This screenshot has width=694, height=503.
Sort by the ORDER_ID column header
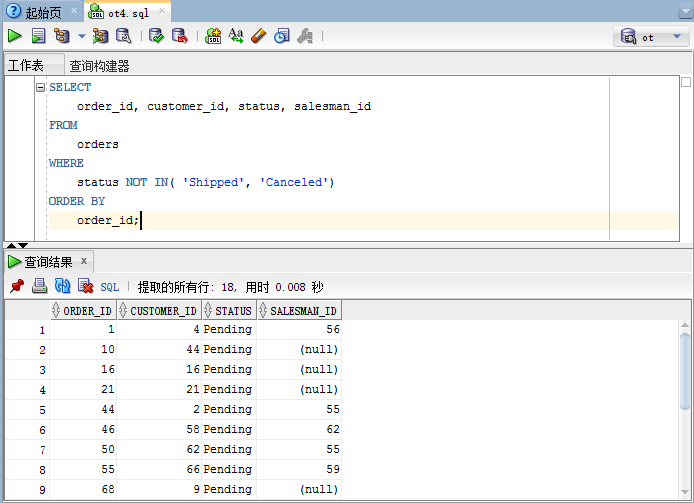click(x=84, y=311)
